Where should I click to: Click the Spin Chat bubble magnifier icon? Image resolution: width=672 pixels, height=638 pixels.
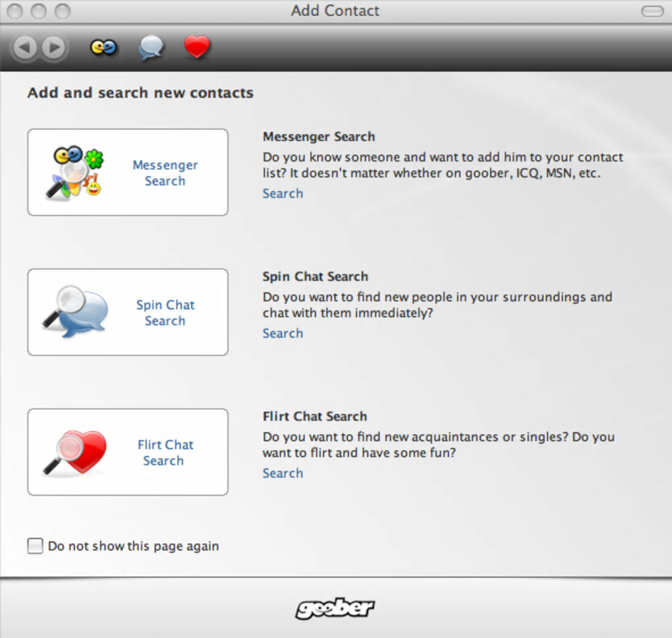75,311
